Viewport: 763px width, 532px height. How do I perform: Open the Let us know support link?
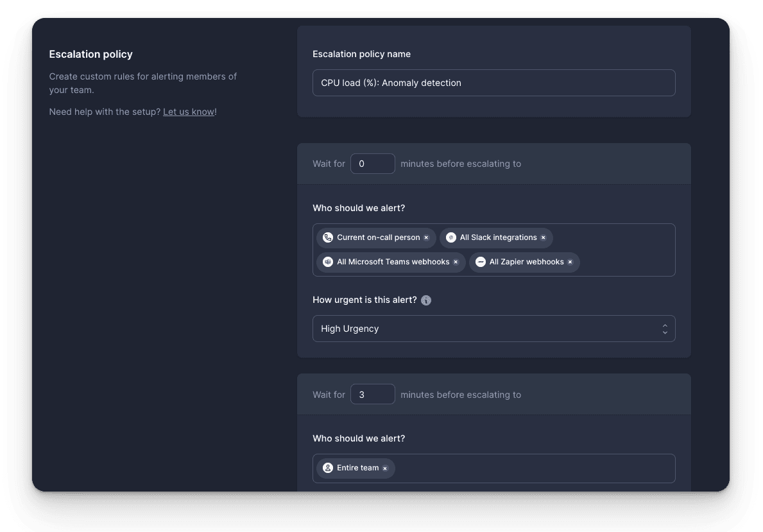click(187, 111)
